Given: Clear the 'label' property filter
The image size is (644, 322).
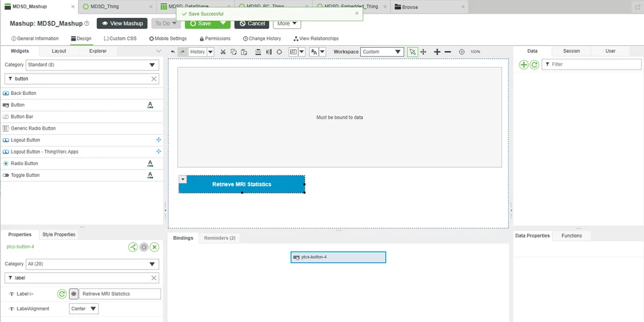Looking at the screenshot, I should (x=154, y=278).
